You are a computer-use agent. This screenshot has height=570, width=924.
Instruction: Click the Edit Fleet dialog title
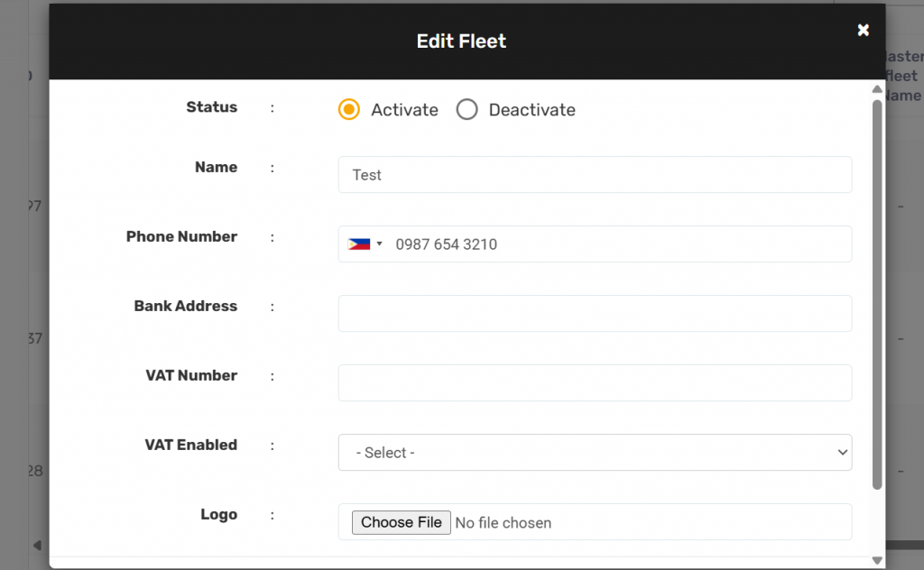(461, 41)
